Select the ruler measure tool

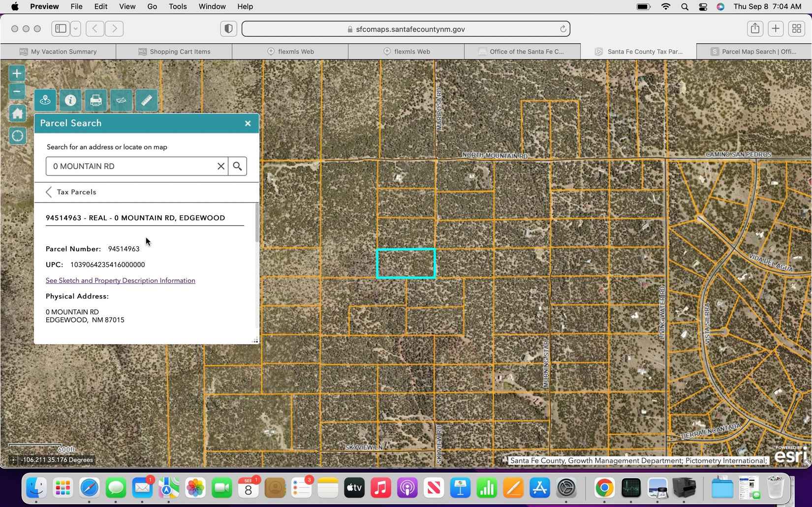(x=147, y=100)
